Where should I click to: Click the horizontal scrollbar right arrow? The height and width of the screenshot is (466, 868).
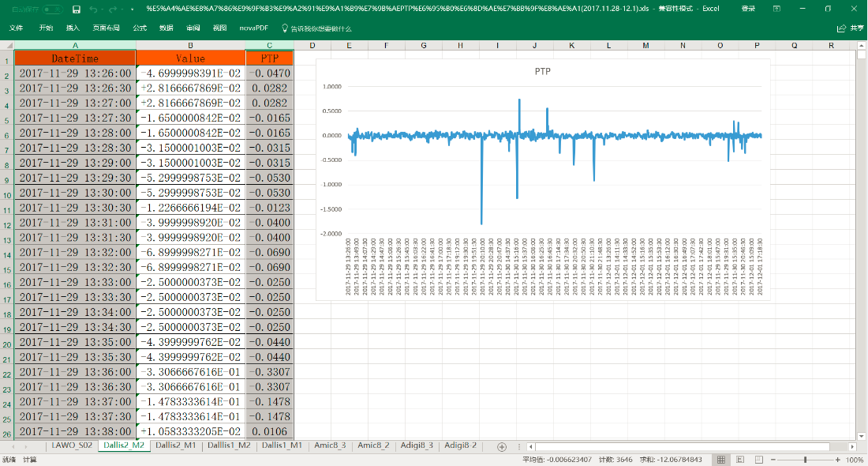click(852, 446)
